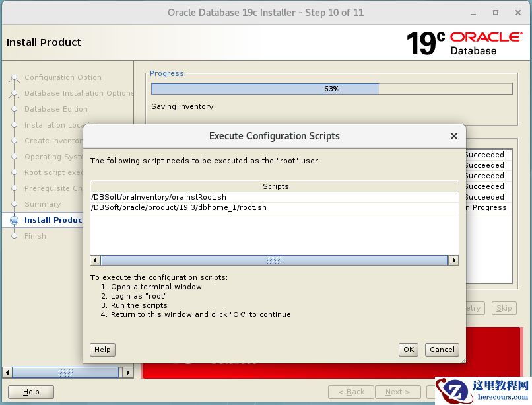This screenshot has height=405, width=532.
Task: Click the Scripts column header
Action: pyautogui.click(x=275, y=186)
